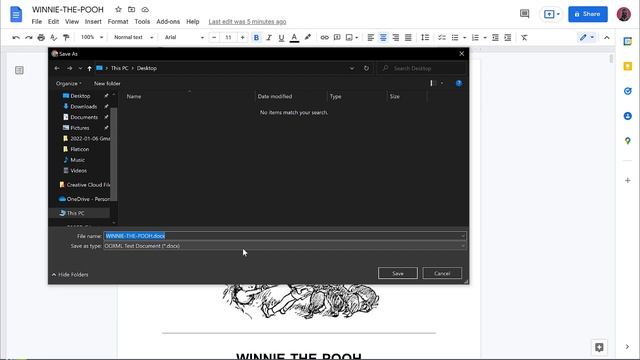The height and width of the screenshot is (360, 640).
Task: Open Contacts in side panel
Action: click(x=628, y=116)
